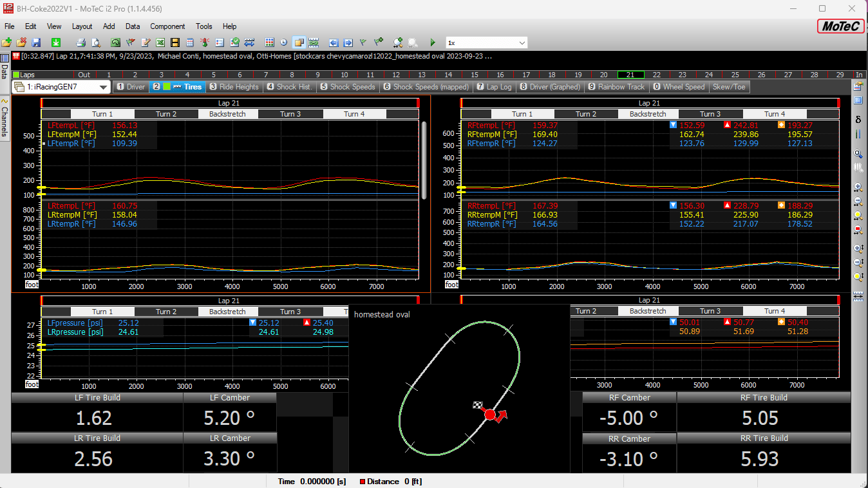Click the clock time/distance mode icon

pyautogui.click(x=284, y=42)
